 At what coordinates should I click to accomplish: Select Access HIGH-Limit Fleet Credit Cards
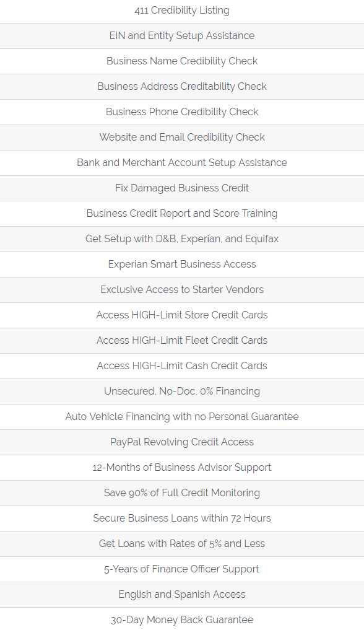coord(182,340)
